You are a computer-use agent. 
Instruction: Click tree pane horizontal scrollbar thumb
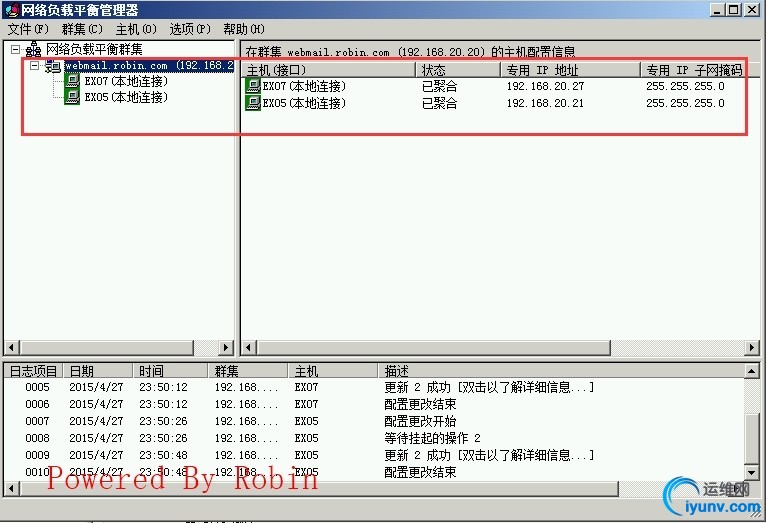point(106,348)
